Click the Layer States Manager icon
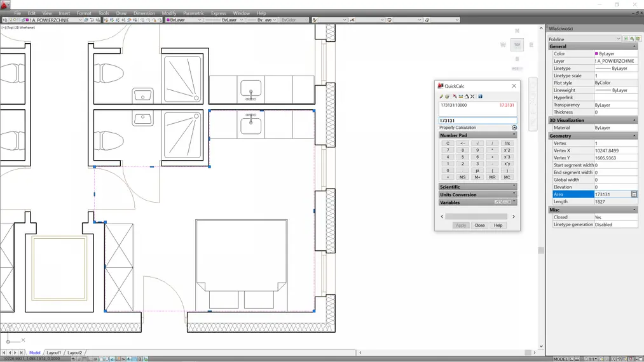Viewport: 644px width, 362px height. point(98,20)
